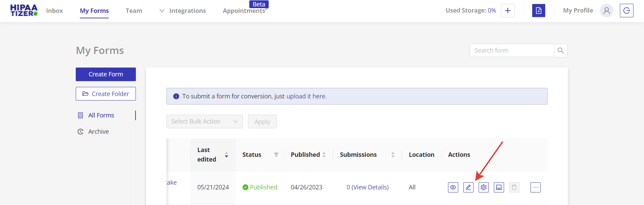Go to the Inbox tab

[x=54, y=11]
